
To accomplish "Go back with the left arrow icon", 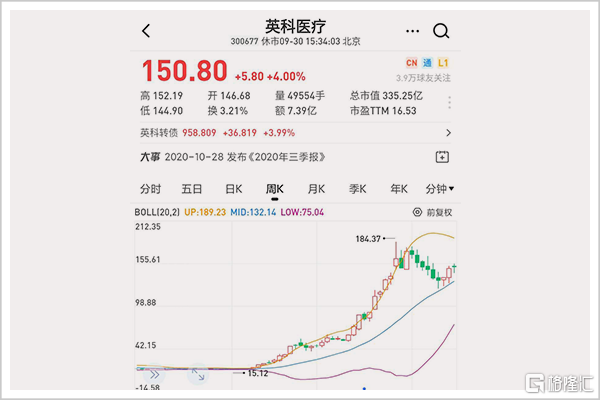I will coord(146,31).
